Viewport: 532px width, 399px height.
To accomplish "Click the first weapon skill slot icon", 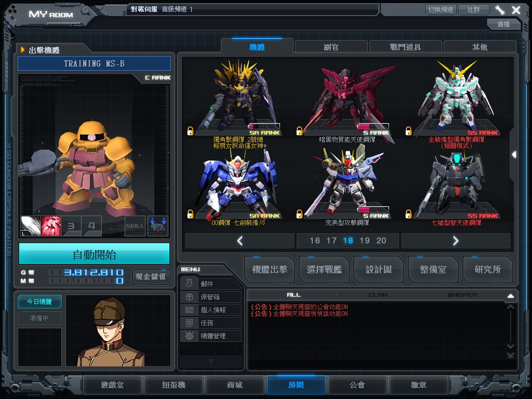I will (31, 225).
